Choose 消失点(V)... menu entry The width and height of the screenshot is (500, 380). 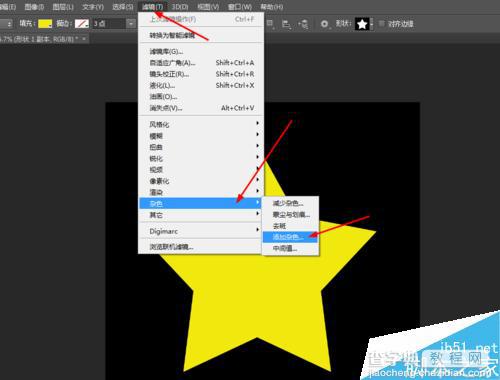pyautogui.click(x=201, y=108)
